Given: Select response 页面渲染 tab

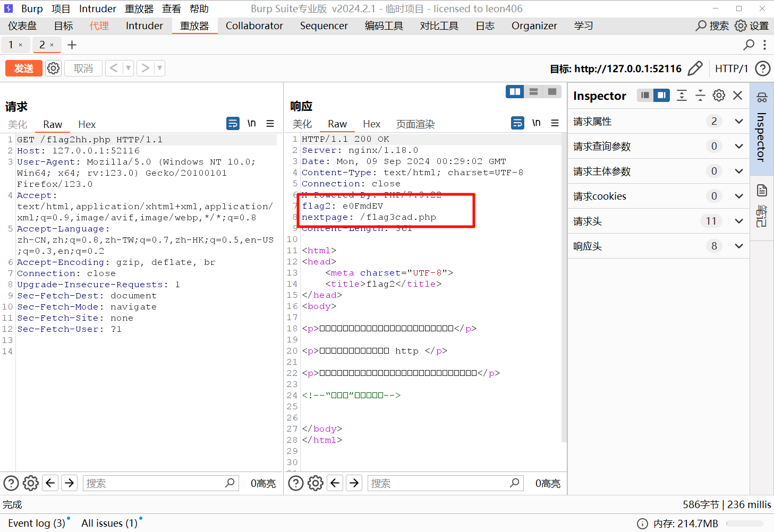Looking at the screenshot, I should (415, 124).
